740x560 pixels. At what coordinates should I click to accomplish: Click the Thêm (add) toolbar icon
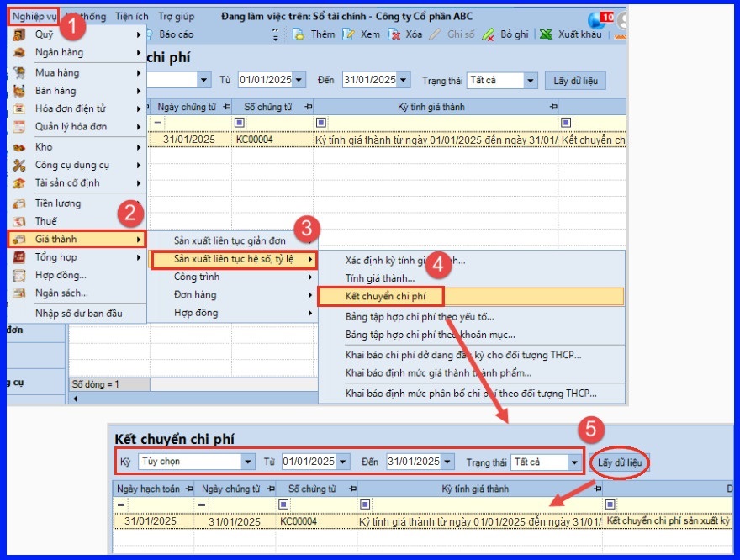pos(299,34)
